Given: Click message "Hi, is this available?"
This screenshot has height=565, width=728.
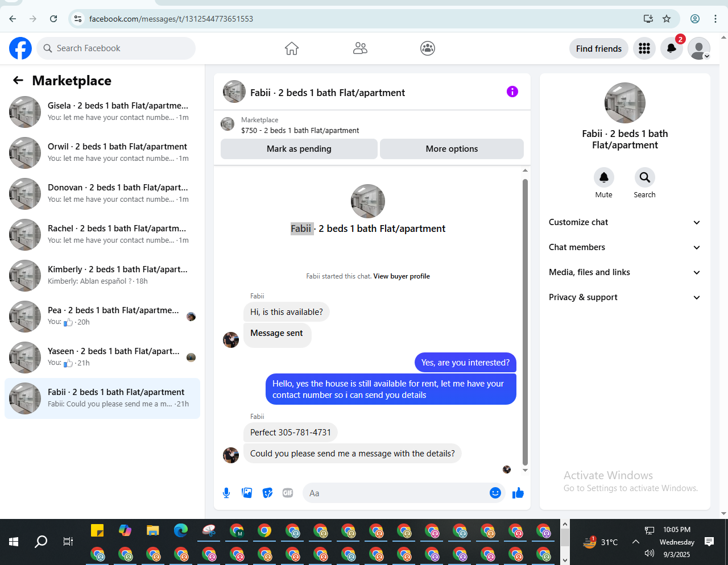Looking at the screenshot, I should [287, 312].
